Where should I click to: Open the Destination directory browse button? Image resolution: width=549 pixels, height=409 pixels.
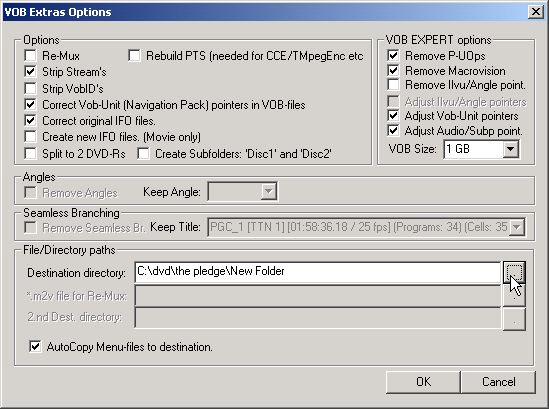(514, 272)
